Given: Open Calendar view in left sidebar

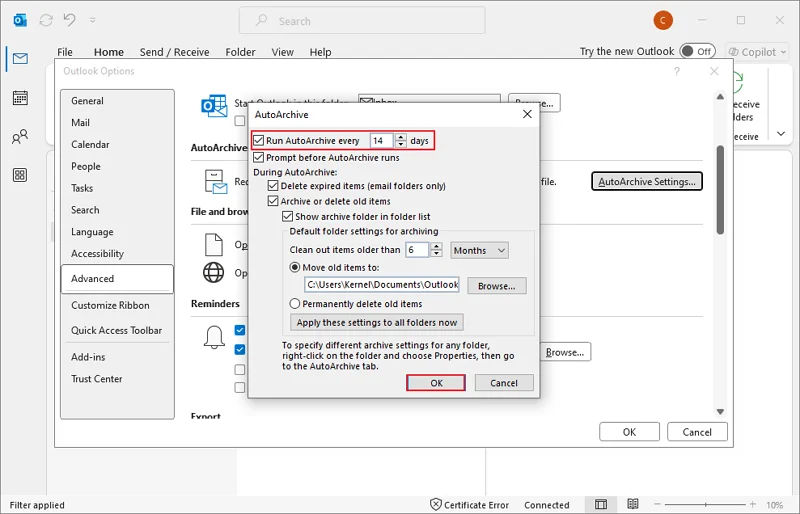Looking at the screenshot, I should (20, 97).
